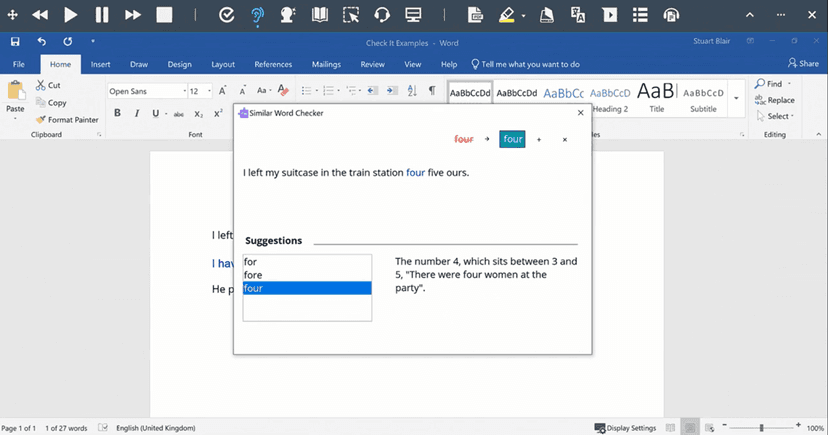This screenshot has width=828, height=435.
Task: Click the page with play arrow icon
Action: click(x=609, y=15)
